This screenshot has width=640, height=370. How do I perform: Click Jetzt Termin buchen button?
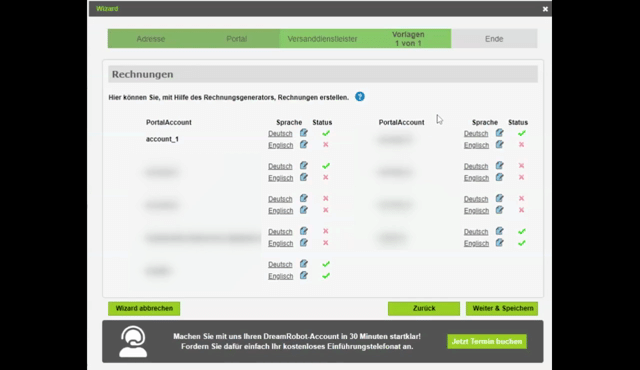487,341
